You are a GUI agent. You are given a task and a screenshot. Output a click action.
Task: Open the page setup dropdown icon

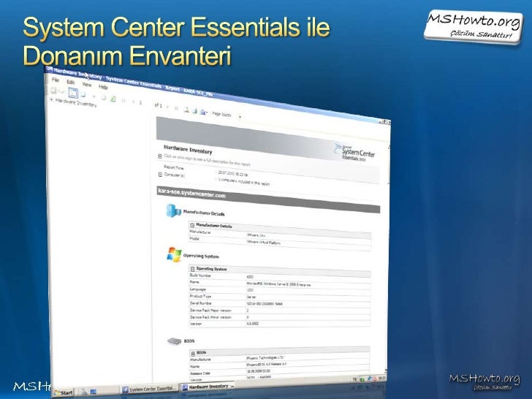[203, 112]
